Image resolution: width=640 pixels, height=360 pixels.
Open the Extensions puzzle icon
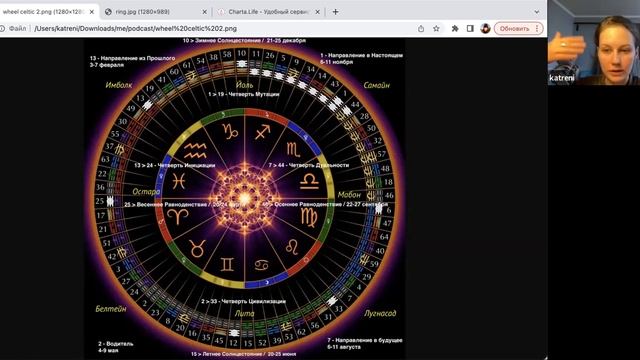point(455,29)
